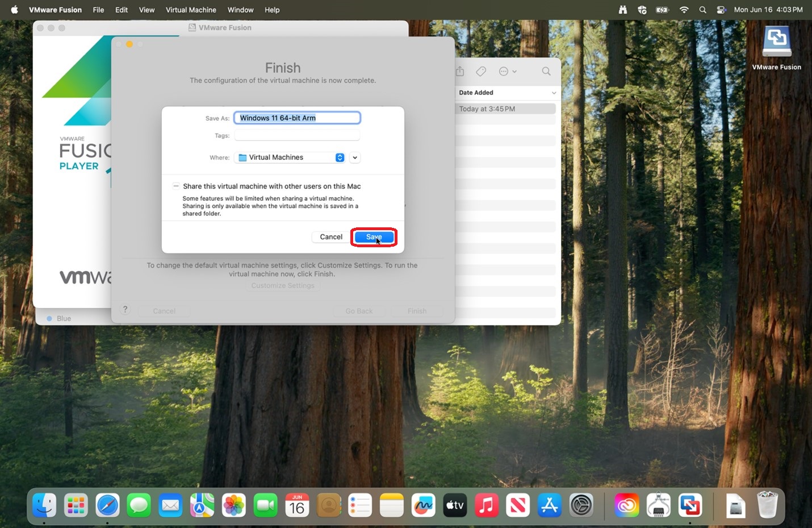This screenshot has width=812, height=528.
Task: Open System Settings from the Dock
Action: tap(581, 505)
